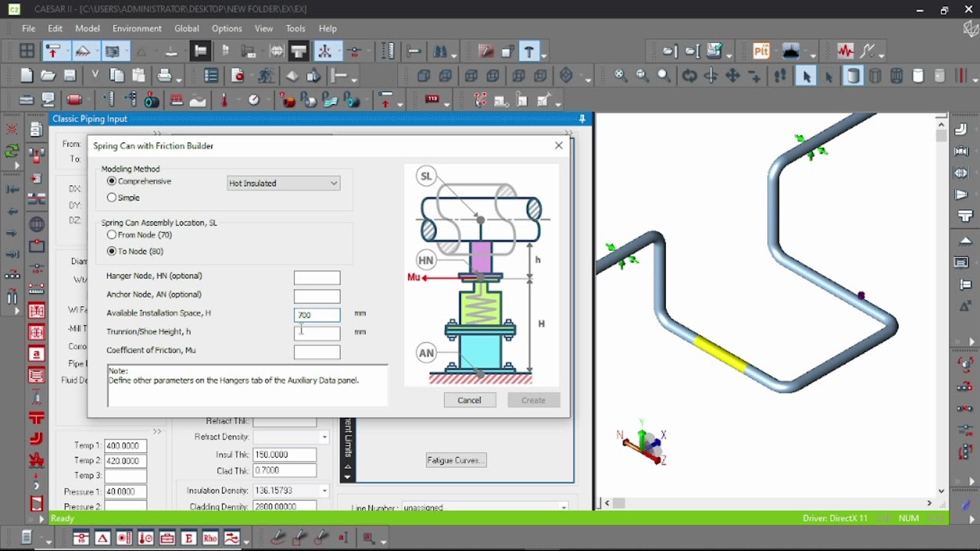Screen dimensions: 980x551
Task: Select To Node (80) assembly location
Action: coord(112,251)
